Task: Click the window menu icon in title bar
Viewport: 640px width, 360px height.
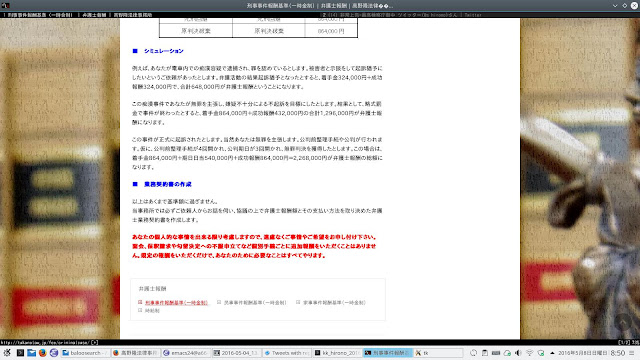Action: pyautogui.click(x=6, y=6)
